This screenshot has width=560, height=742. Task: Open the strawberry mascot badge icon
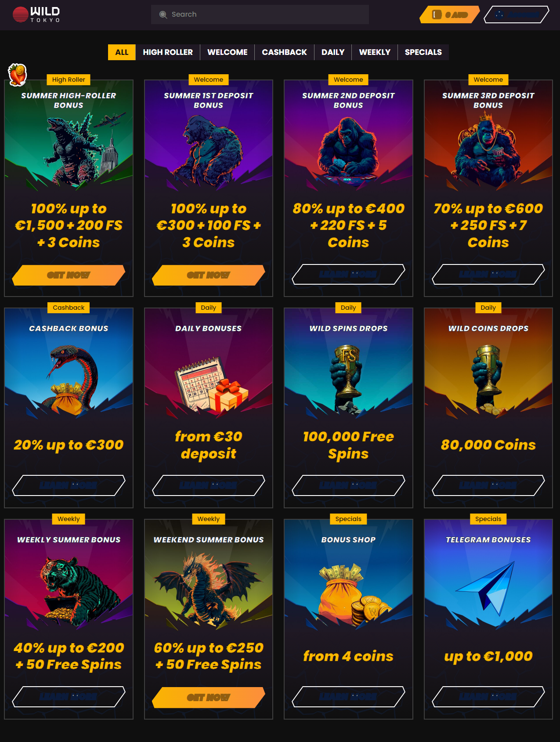pyautogui.click(x=18, y=74)
